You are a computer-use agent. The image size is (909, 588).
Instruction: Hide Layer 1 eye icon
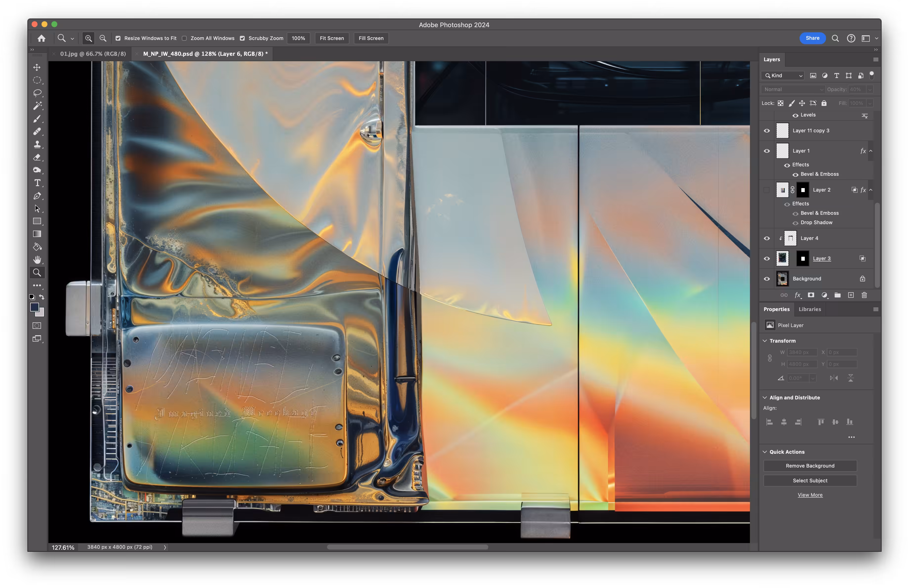tap(766, 151)
